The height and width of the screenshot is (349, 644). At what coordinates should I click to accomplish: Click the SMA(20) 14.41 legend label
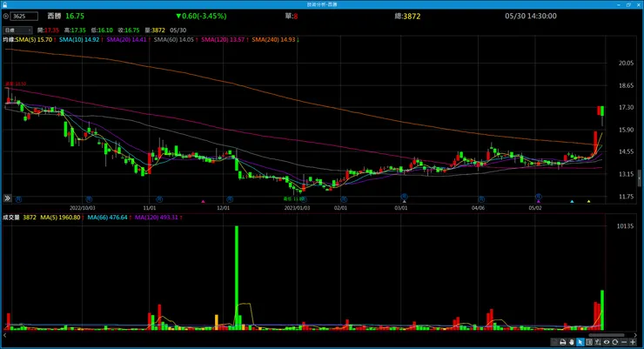[x=126, y=39]
